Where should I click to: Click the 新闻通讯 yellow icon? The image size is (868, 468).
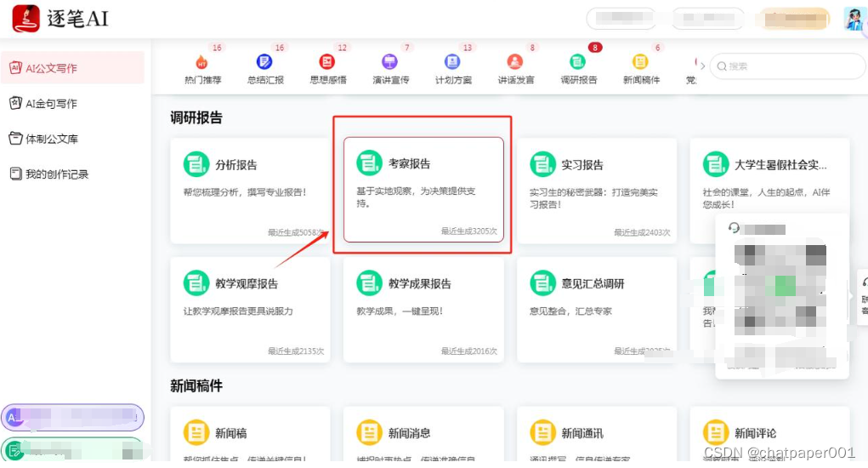[x=542, y=432]
